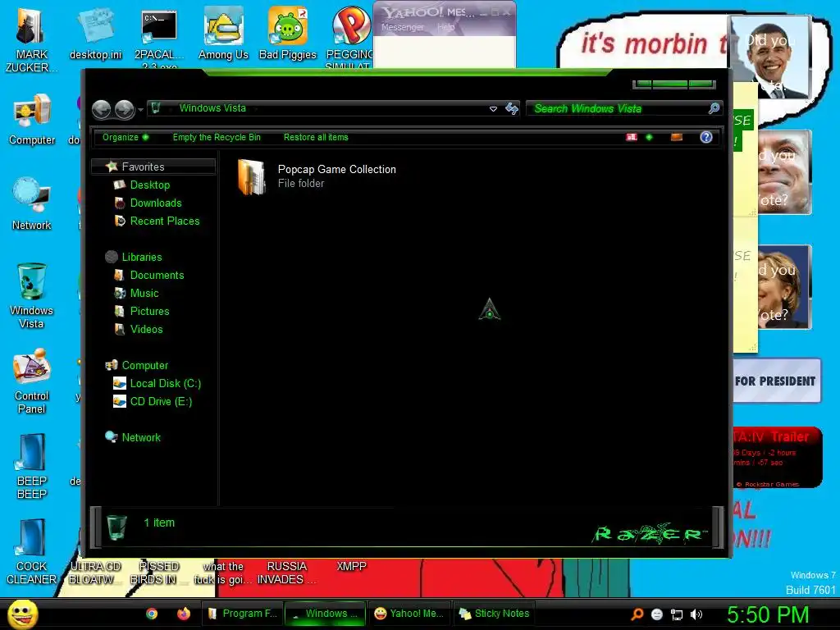This screenshot has width=840, height=630.
Task: Open Messenger menu in Yahoo Messenger window
Action: point(402,27)
